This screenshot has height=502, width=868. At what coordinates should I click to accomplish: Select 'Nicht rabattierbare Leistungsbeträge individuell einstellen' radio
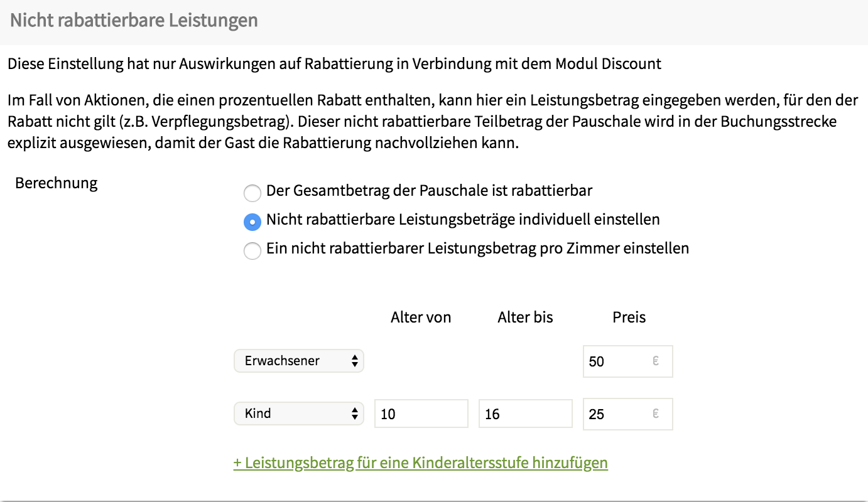pyautogui.click(x=252, y=222)
